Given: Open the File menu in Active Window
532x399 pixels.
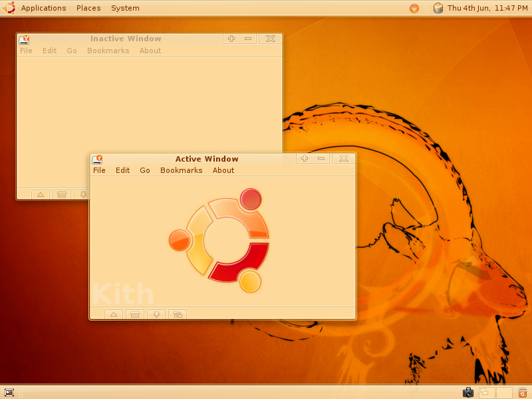Looking at the screenshot, I should [x=99, y=170].
